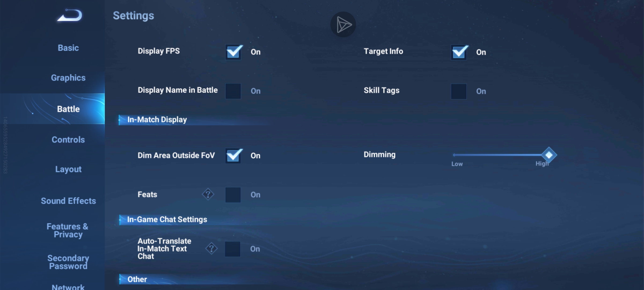The width and height of the screenshot is (644, 290).
Task: Switch to the Basic settings tab
Action: tap(68, 48)
